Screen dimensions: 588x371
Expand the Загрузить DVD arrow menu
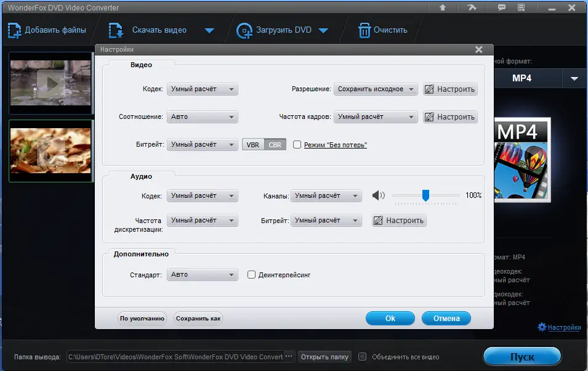click(x=323, y=30)
